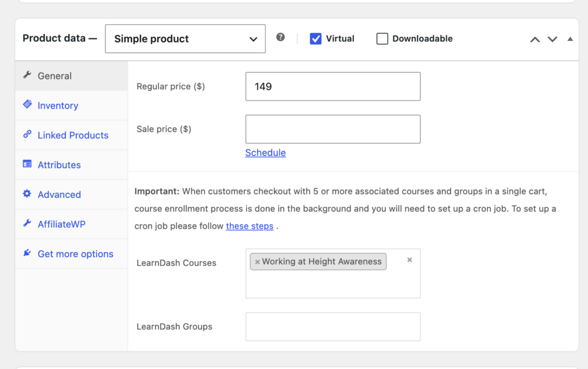Enable the Downloadable checkbox
Image resolution: width=588 pixels, height=369 pixels.
point(382,38)
